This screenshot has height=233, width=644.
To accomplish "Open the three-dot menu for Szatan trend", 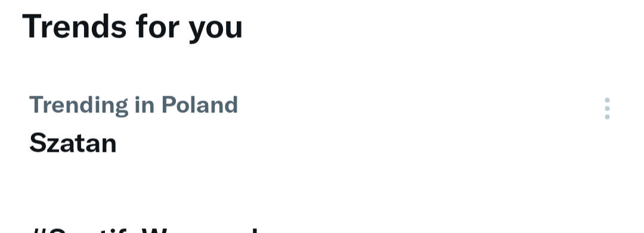I will pos(607,109).
